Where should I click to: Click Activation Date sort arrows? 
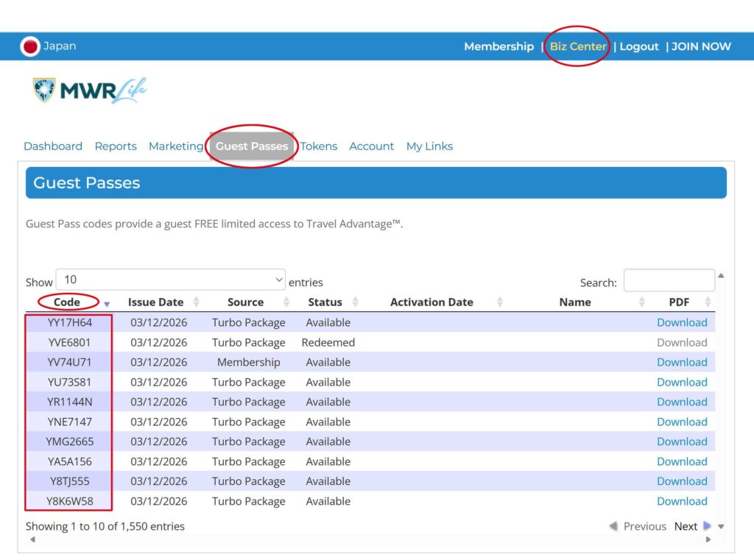(x=500, y=302)
